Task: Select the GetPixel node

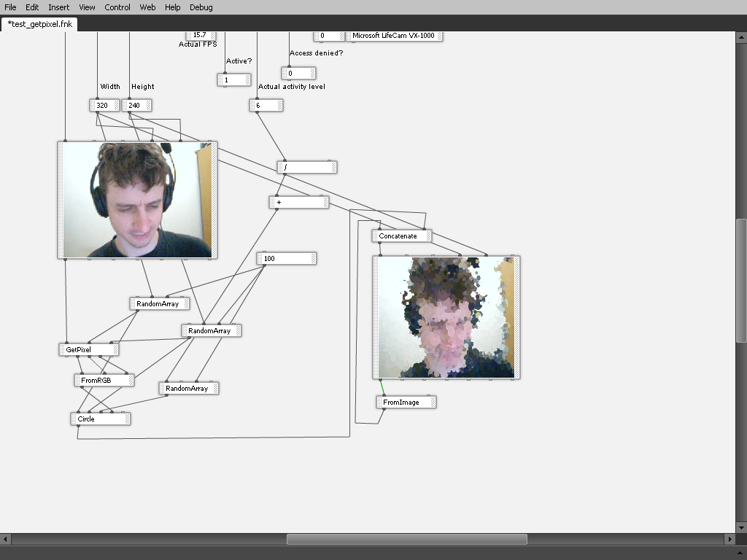Action: (89, 349)
